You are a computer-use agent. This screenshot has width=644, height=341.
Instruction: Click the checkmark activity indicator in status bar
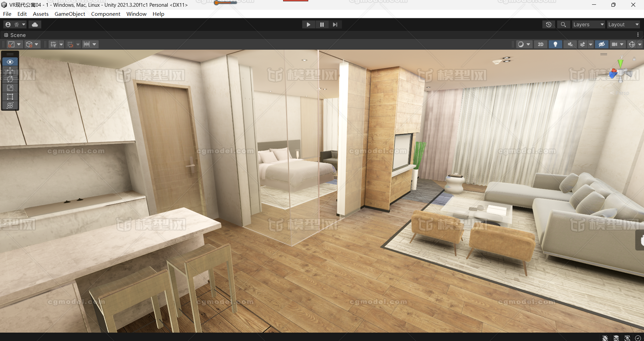638,338
